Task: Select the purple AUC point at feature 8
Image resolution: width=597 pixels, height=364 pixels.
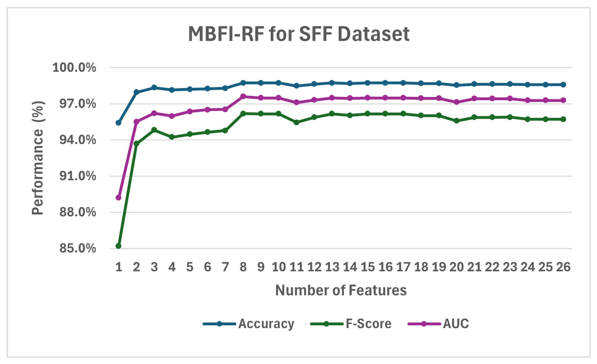Action: (x=243, y=97)
